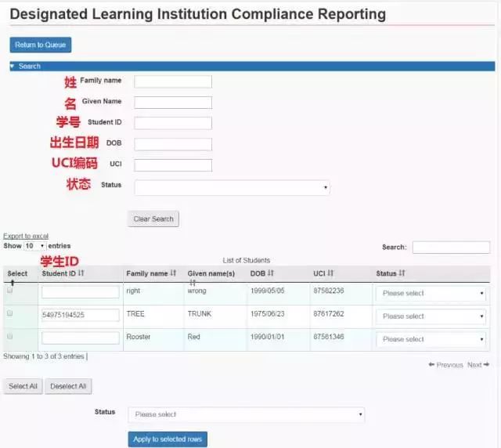Image resolution: width=501 pixels, height=448 pixels.
Task: Open Show entries count dropdown
Action: (34, 246)
